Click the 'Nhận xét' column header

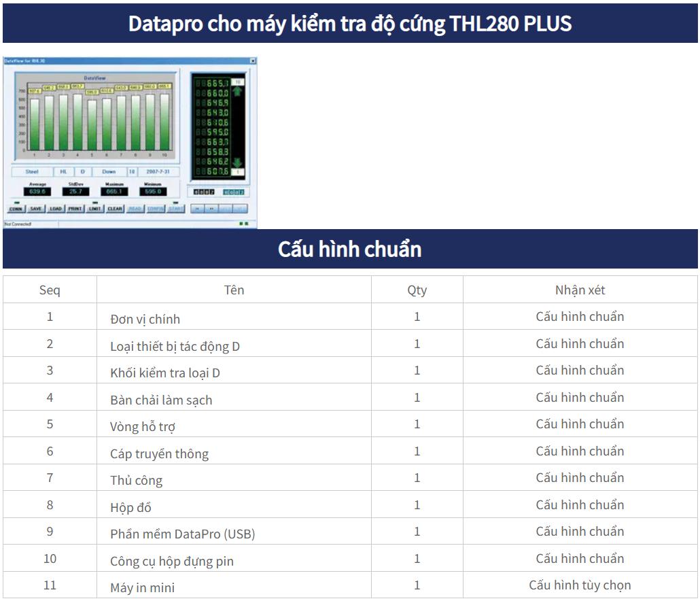[x=580, y=290]
